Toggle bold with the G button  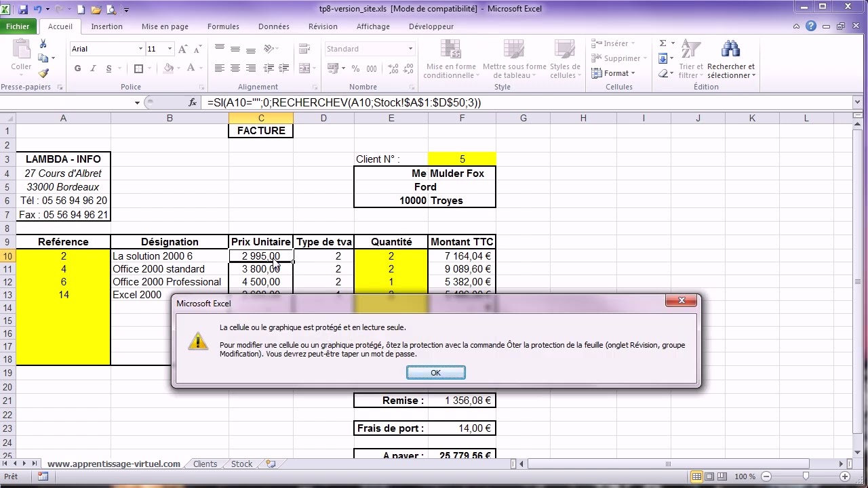coord(78,68)
